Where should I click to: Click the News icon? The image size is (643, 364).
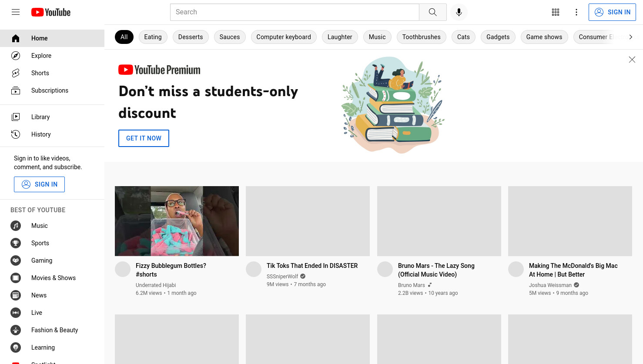click(x=16, y=295)
